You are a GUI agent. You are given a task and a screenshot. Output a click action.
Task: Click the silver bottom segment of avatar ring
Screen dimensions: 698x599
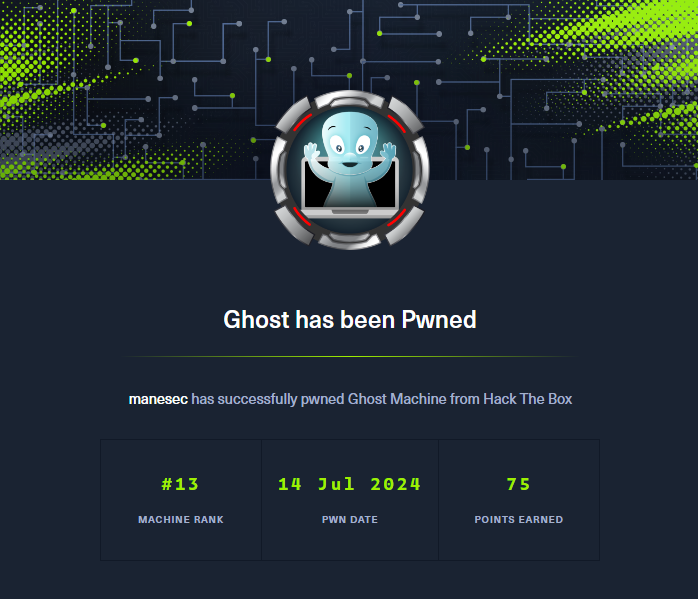pos(350,241)
